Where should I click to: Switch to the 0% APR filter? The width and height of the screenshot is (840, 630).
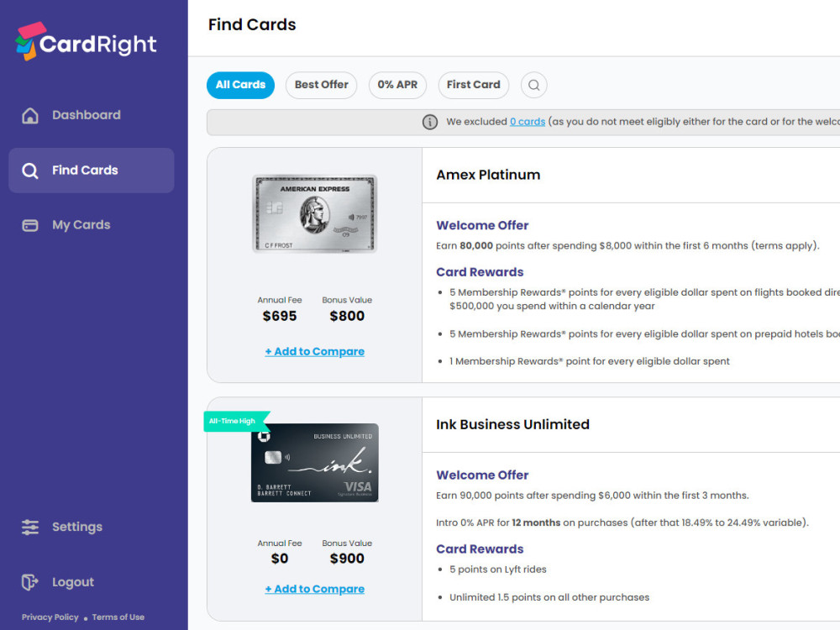point(397,85)
